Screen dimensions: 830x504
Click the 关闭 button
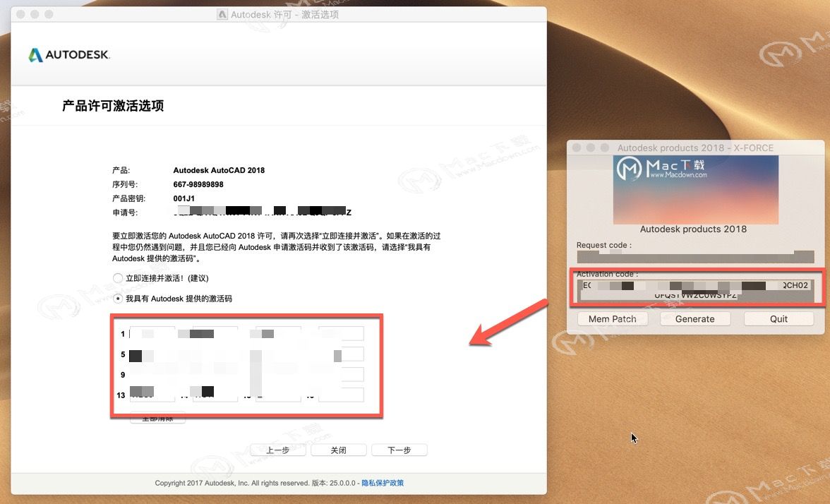click(339, 450)
